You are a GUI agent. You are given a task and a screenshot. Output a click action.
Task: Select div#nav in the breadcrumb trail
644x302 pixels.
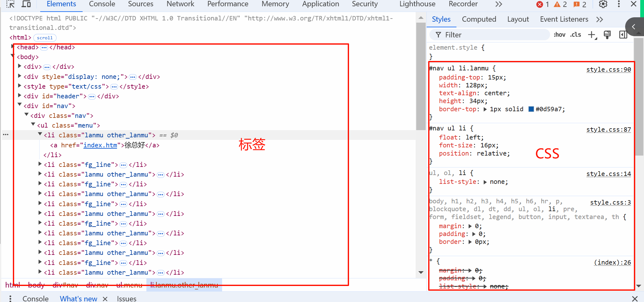pos(65,285)
